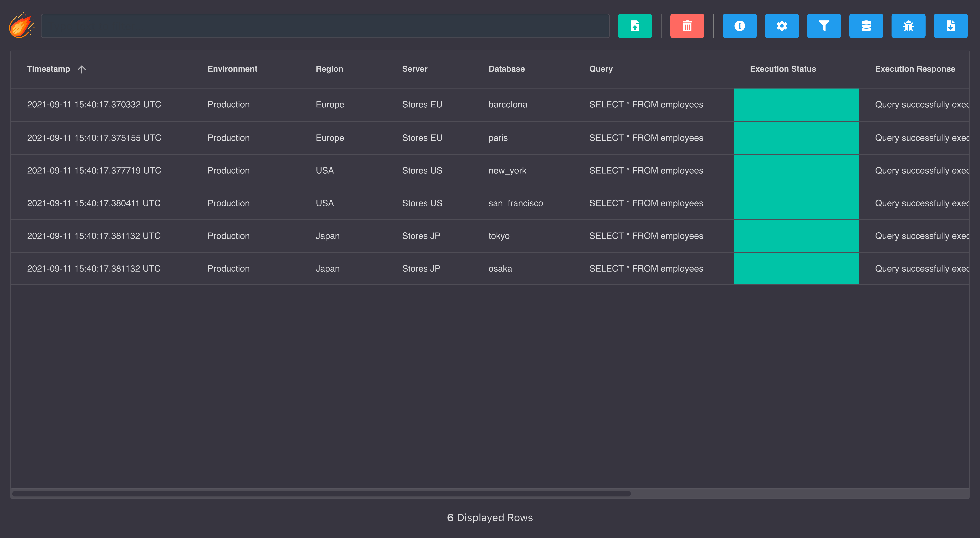The image size is (980, 538).
Task: Click Production in the barcelona row
Action: click(229, 104)
